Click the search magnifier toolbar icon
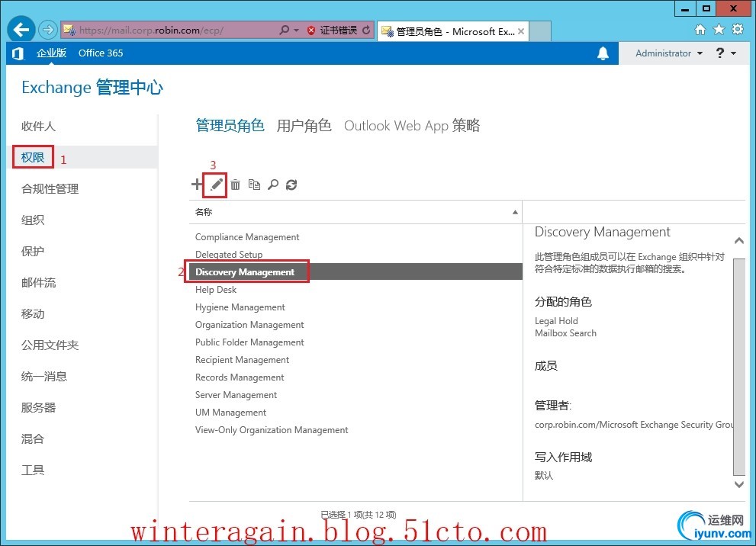756x546 pixels. (x=273, y=184)
